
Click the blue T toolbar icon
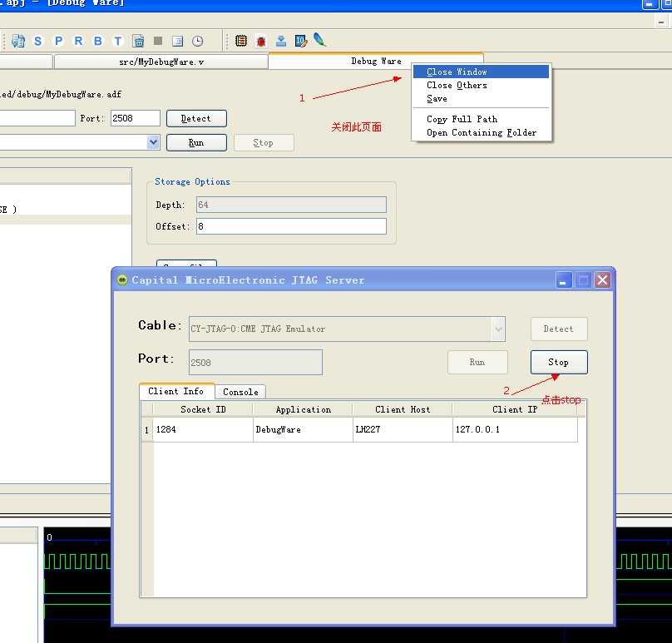pyautogui.click(x=118, y=41)
